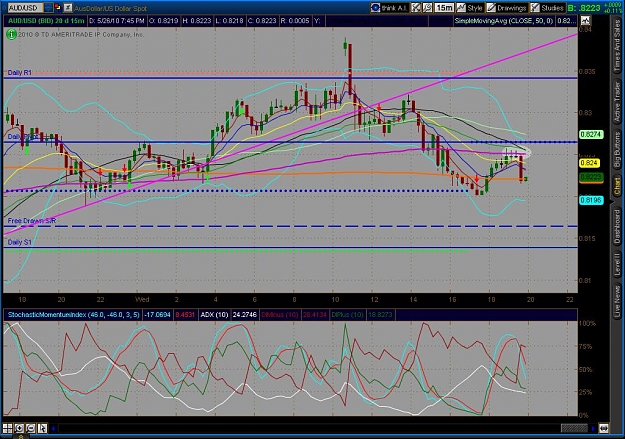Screen dimensions: 625x439
Task: Click the chart settings icon above price axis
Action: [x=585, y=21]
